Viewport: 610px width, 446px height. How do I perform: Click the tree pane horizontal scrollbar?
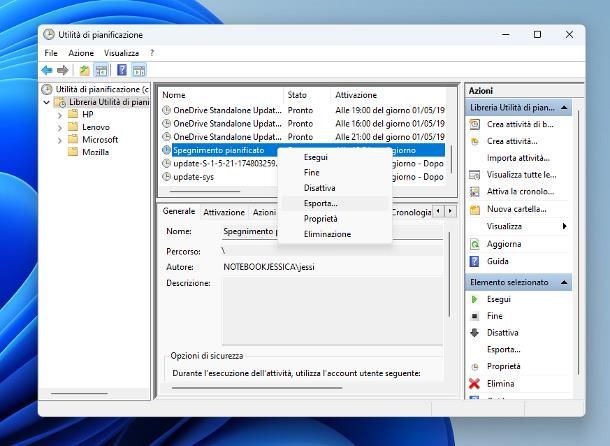79,393
